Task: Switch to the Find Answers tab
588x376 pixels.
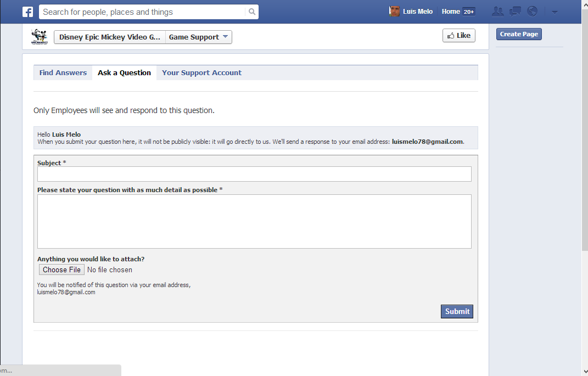Action: tap(63, 72)
